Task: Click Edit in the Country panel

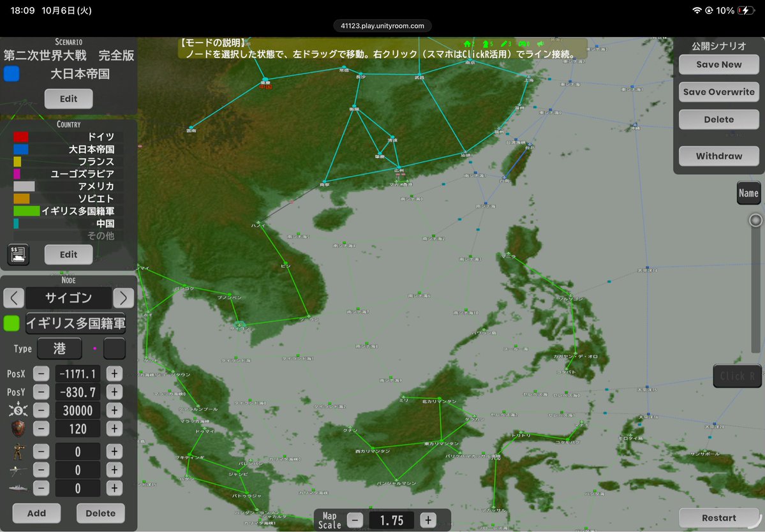Action: (x=68, y=255)
